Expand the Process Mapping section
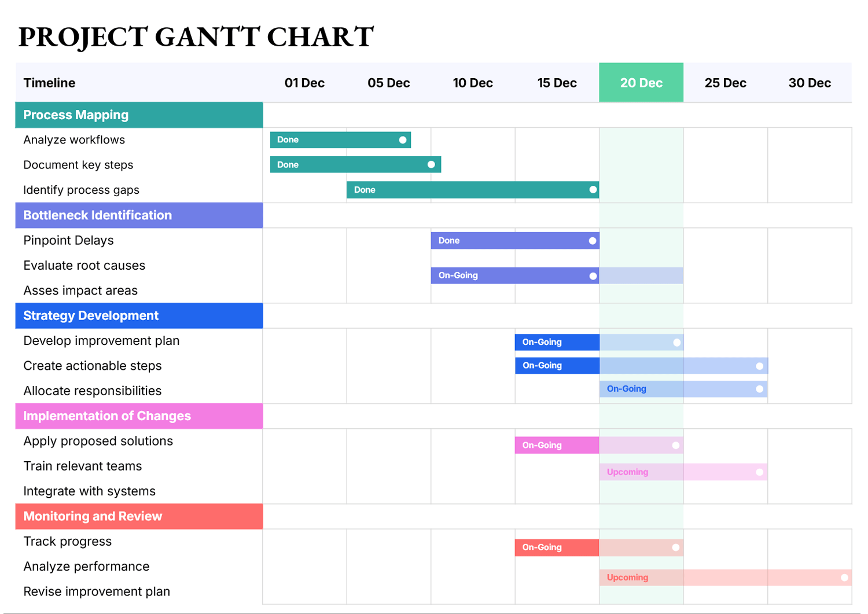 (x=75, y=115)
